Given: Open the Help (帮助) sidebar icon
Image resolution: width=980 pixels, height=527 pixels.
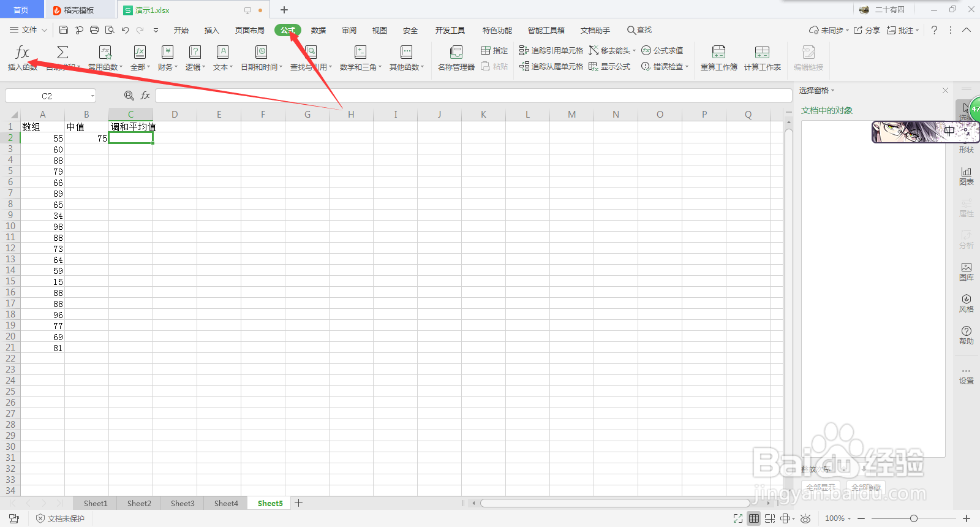Looking at the screenshot, I should 967,335.
